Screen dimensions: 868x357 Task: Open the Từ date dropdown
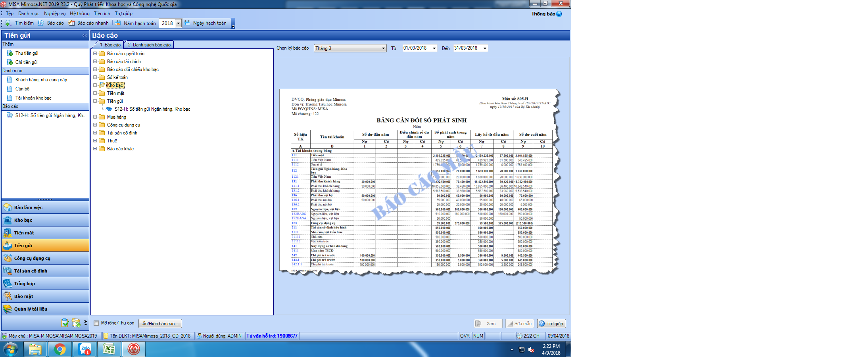coord(434,48)
